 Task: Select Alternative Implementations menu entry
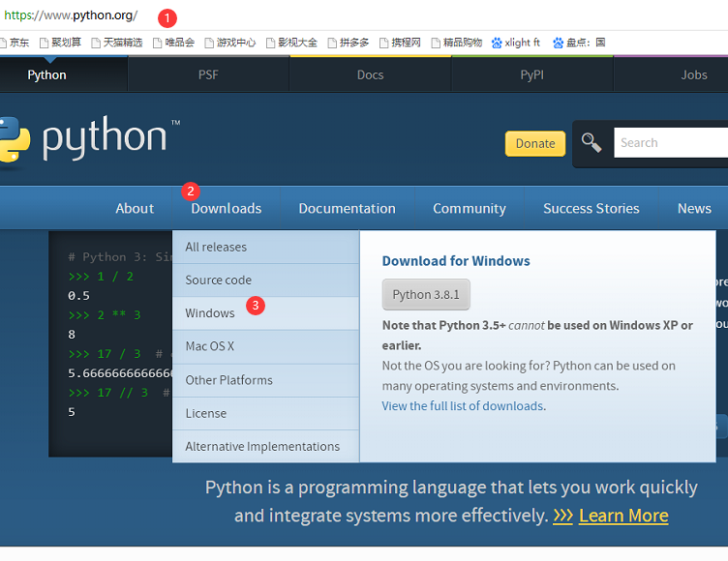pyautogui.click(x=265, y=447)
